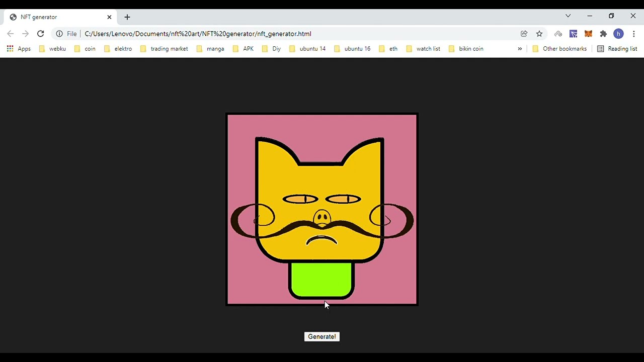
Task: Open the Extensions puzzle menu
Action: [603, 34]
